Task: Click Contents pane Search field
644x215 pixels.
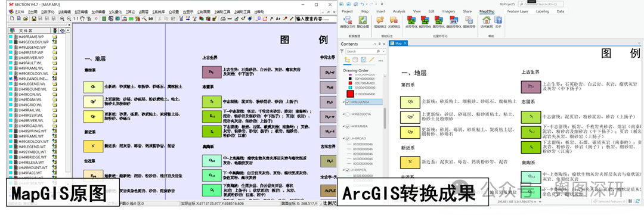Action: point(366,51)
